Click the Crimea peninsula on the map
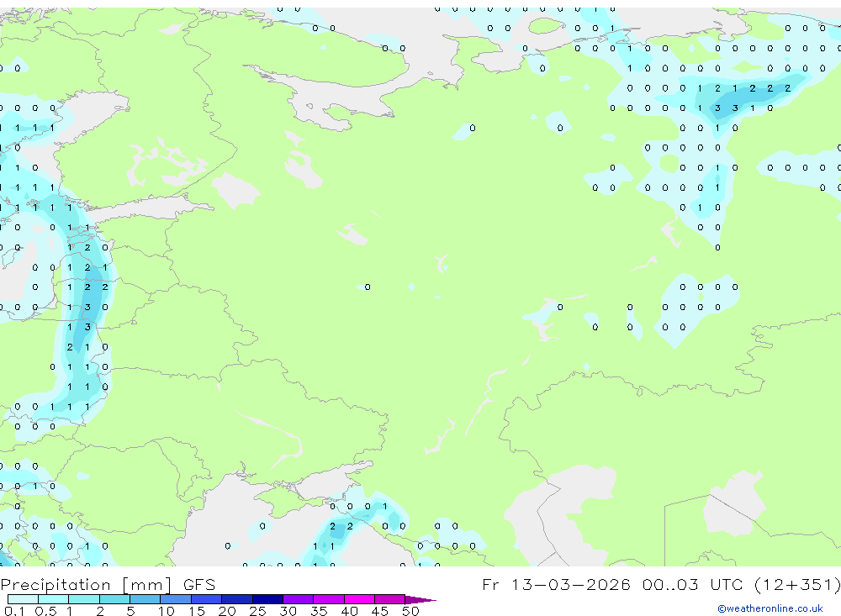Screen dimensions: 841x616 [x=286, y=502]
